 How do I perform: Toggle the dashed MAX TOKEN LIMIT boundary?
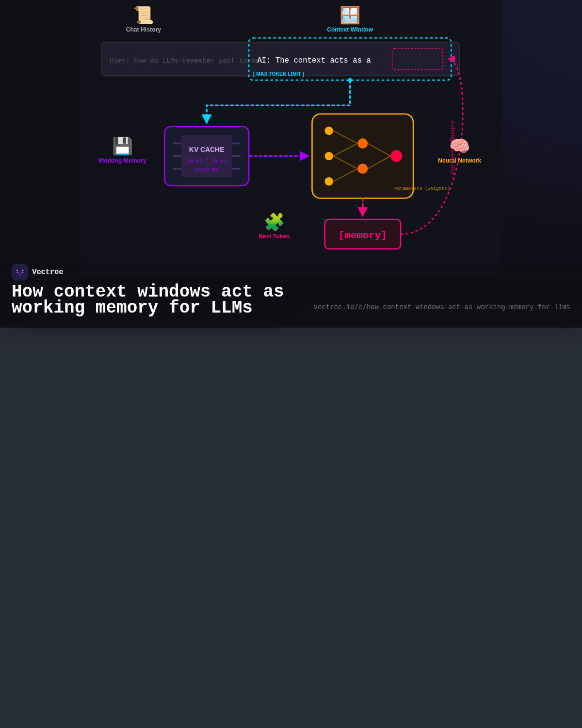pos(279,74)
